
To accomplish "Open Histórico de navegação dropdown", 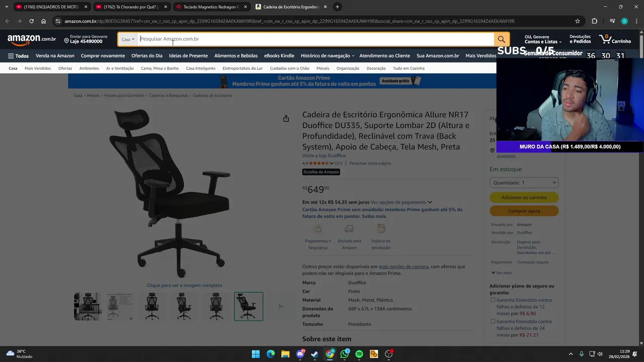I will 328,56.
